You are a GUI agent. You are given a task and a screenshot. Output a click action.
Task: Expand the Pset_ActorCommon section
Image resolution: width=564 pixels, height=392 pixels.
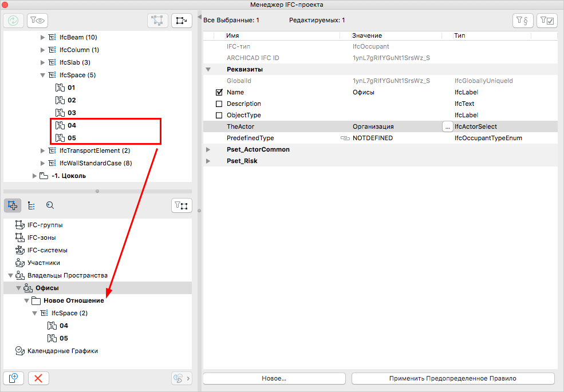tap(208, 149)
